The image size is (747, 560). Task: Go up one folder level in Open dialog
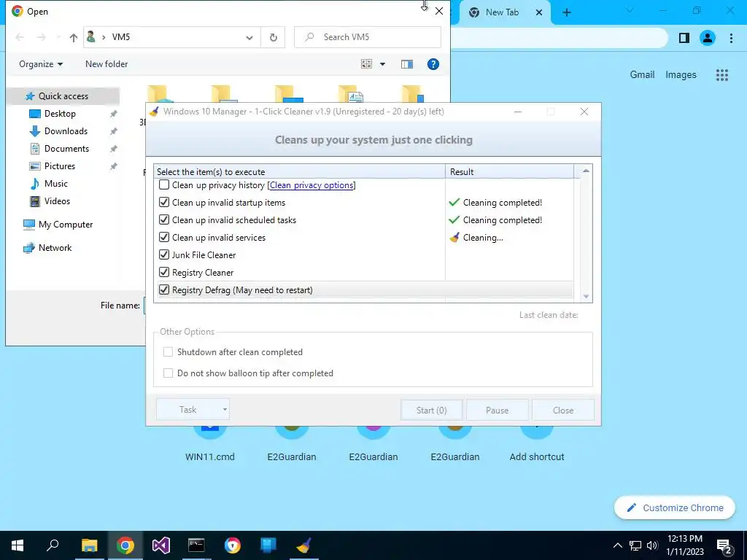[x=73, y=37]
